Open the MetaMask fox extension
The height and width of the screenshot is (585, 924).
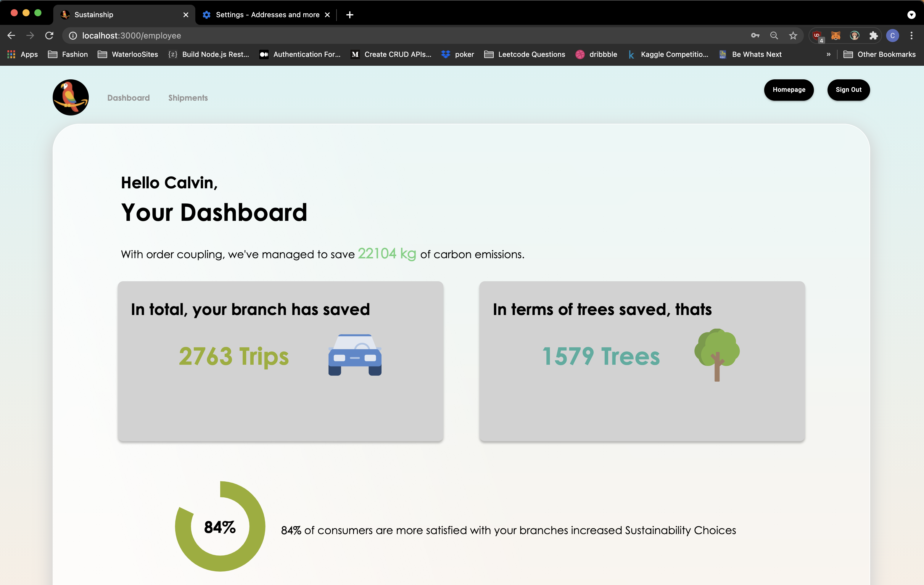click(x=836, y=36)
